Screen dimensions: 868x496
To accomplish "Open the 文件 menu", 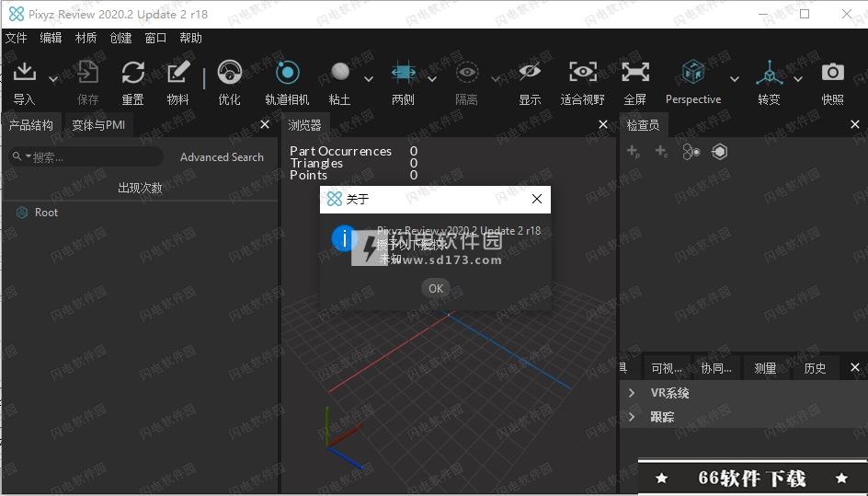I will [16, 38].
